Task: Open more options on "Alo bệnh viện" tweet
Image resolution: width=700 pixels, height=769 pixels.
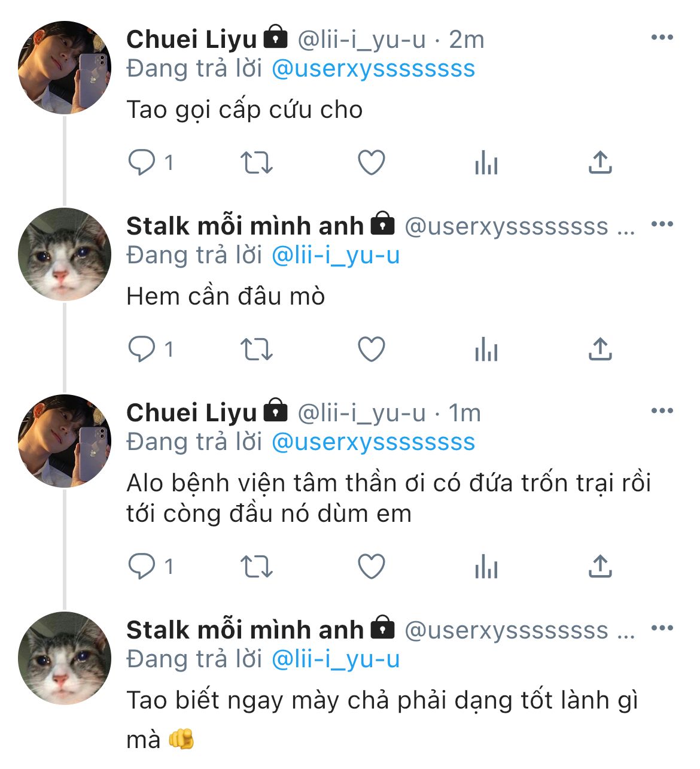Action: (662, 411)
